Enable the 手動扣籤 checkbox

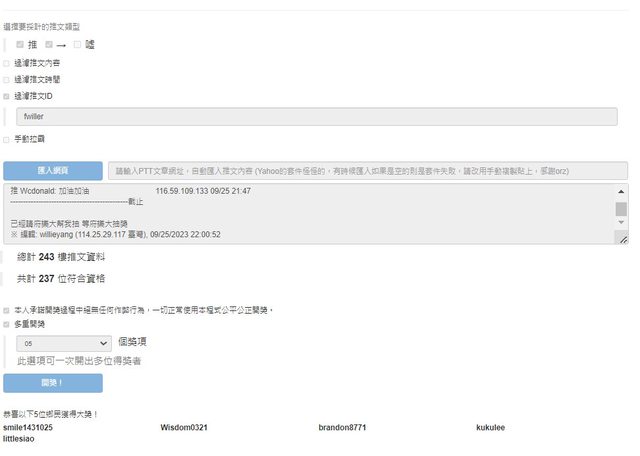click(6, 139)
